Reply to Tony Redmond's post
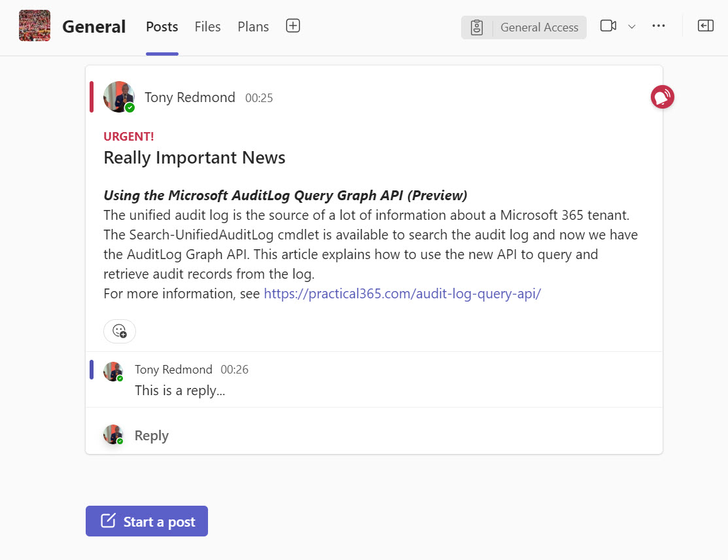Image resolution: width=728 pixels, height=560 pixels. (x=151, y=435)
